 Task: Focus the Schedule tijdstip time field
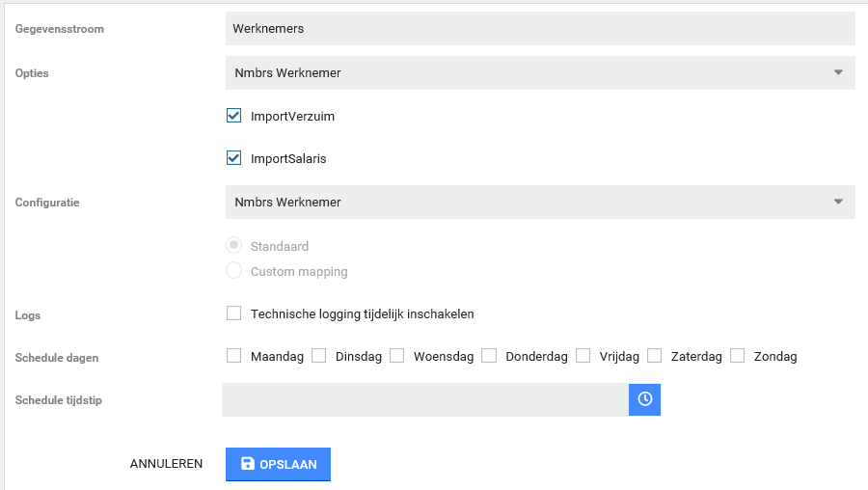[x=424, y=399]
